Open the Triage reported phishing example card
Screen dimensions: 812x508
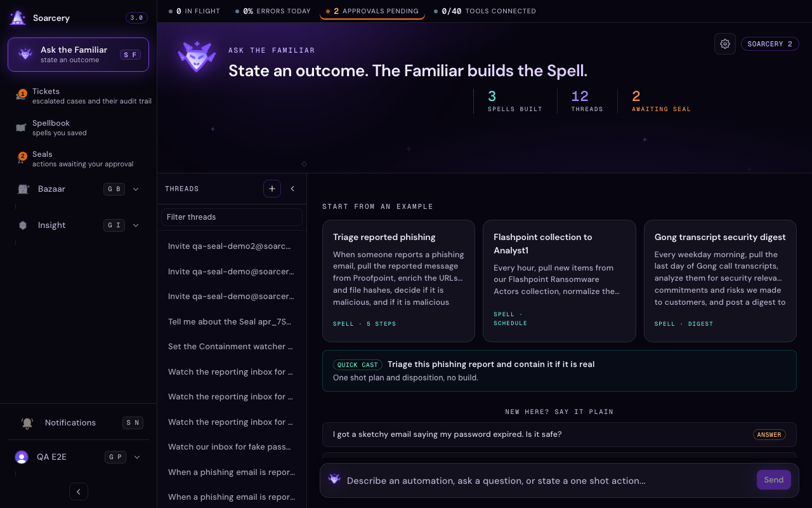coord(398,281)
